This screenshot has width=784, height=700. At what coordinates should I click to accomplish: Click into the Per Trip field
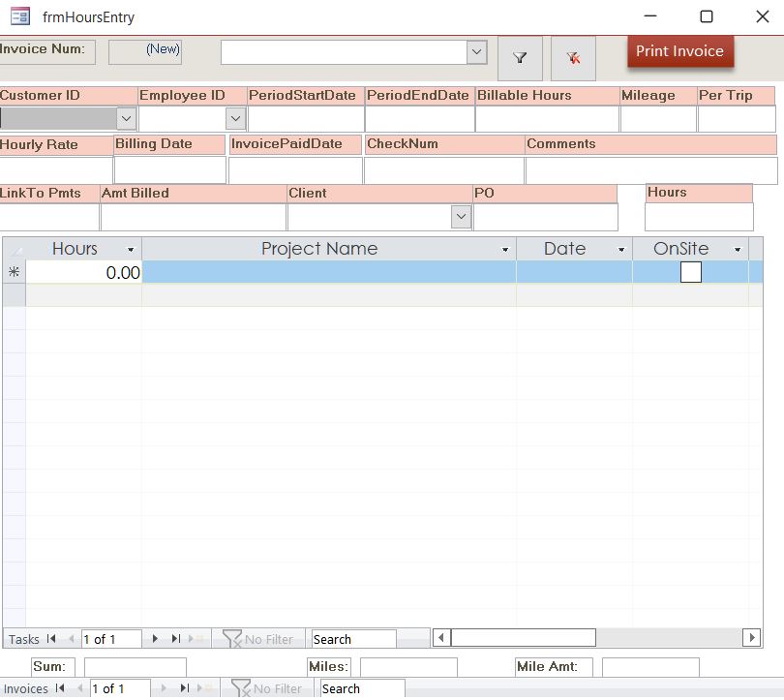coord(737,119)
